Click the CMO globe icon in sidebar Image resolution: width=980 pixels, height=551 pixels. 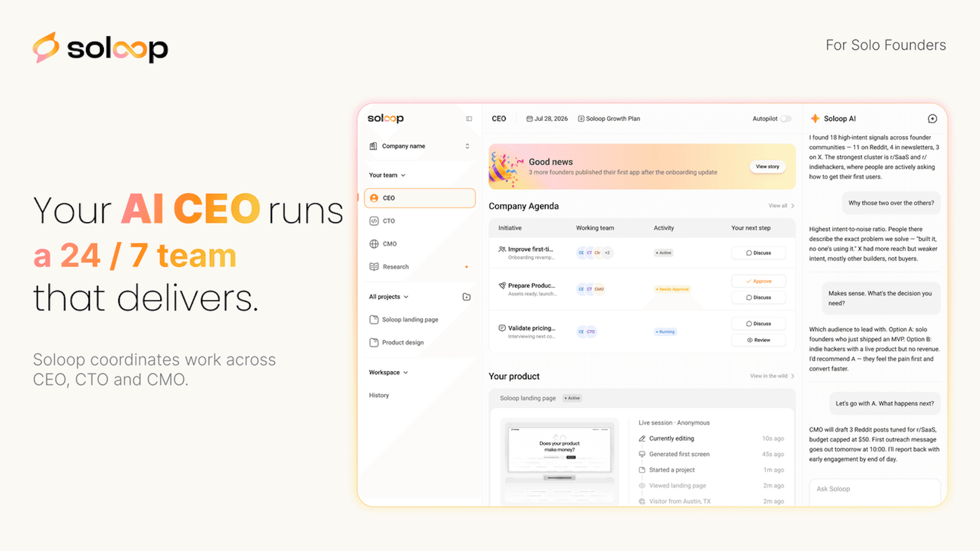[x=374, y=244]
